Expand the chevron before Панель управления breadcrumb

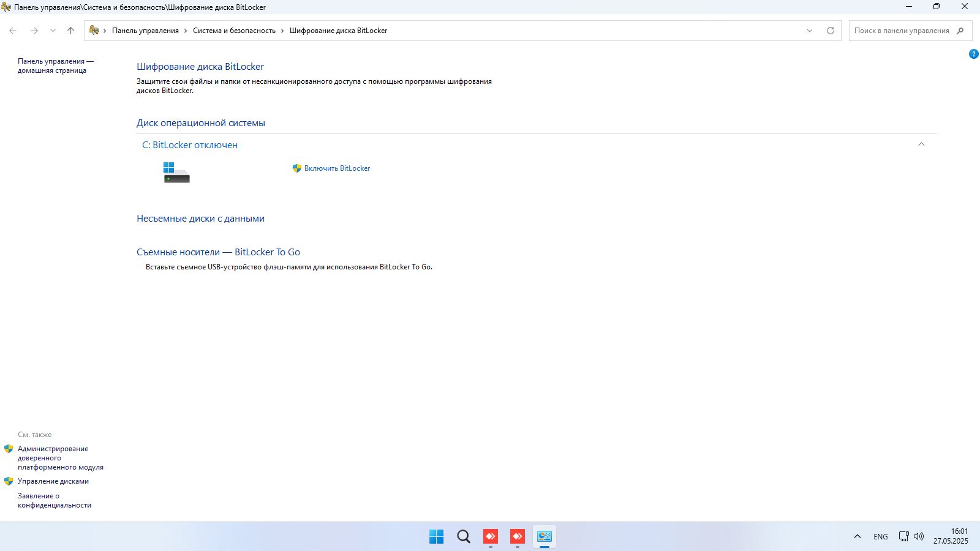click(105, 31)
